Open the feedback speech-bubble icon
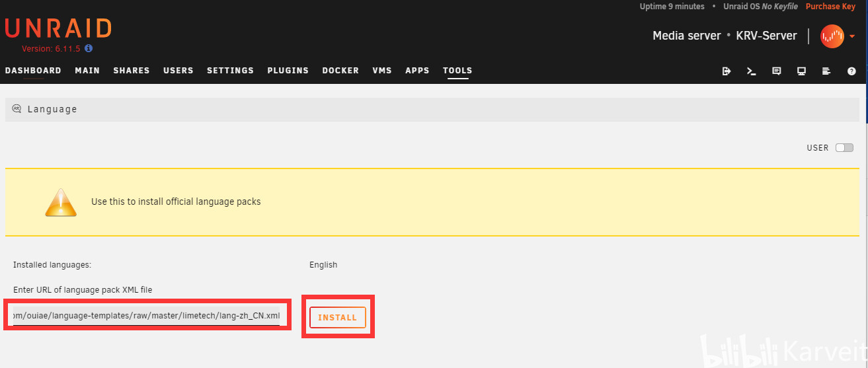 tap(777, 71)
